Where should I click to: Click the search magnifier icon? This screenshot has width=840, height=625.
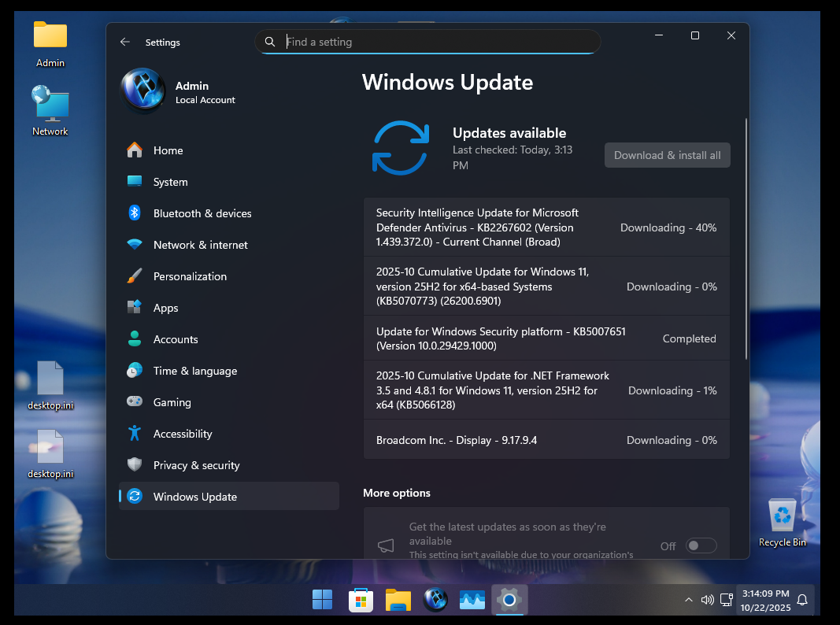pos(270,42)
